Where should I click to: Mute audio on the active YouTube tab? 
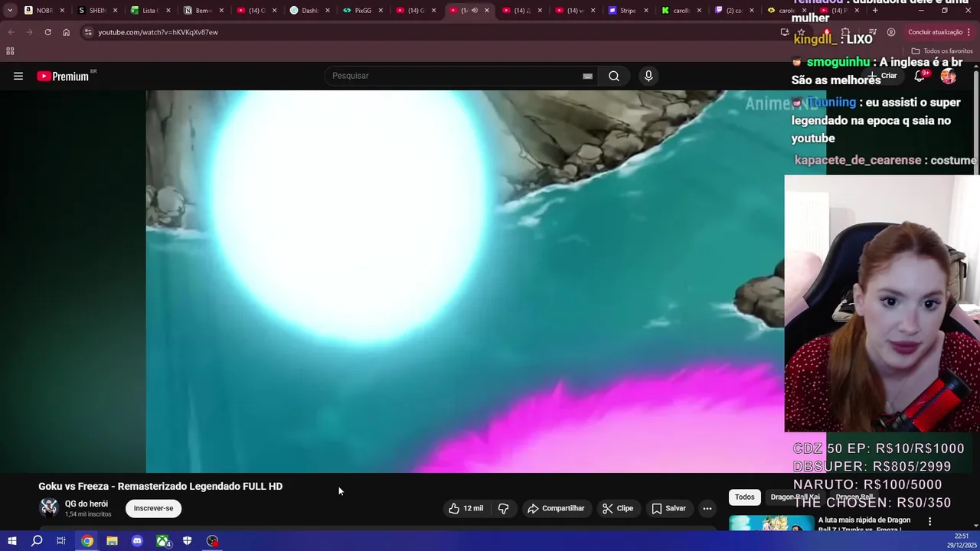(475, 11)
